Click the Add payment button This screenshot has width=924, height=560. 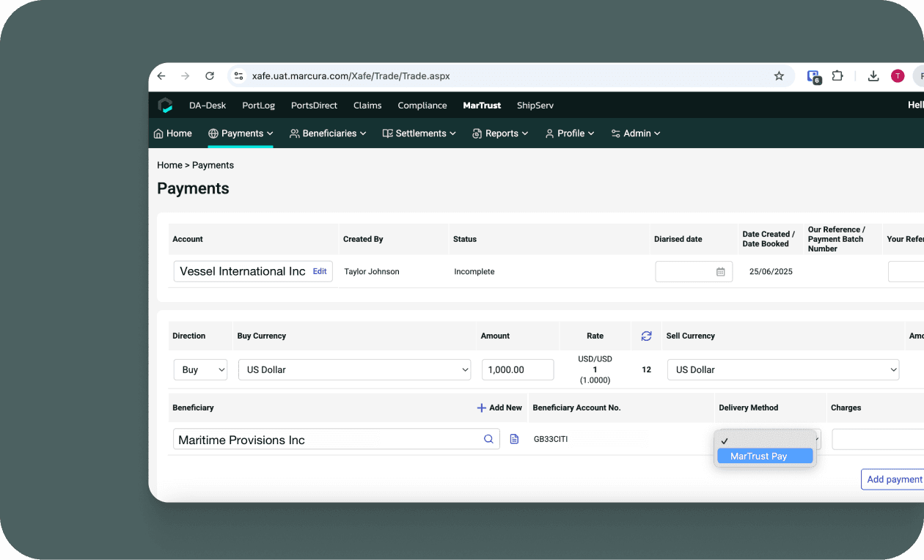pos(894,479)
